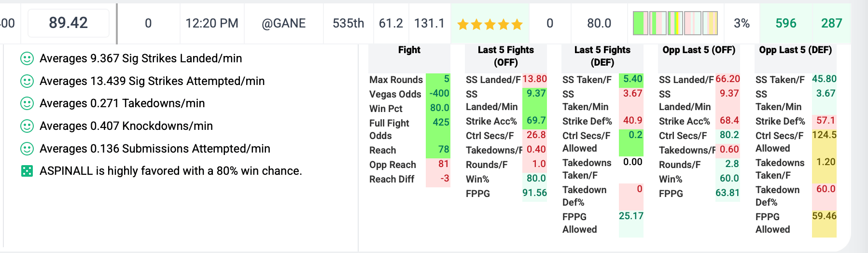Click smiley icon beside Sig Strikes Landed/min

27,58
